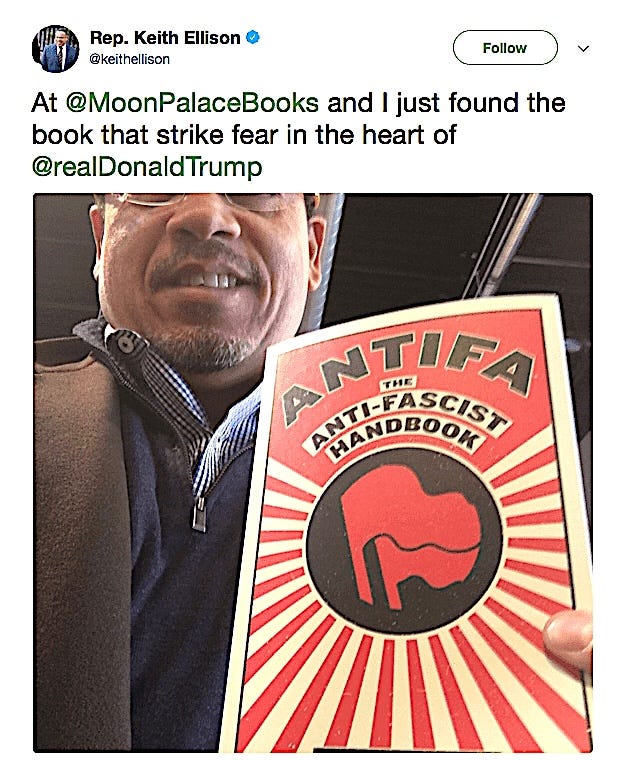Click the zipper pull on the sweater
The image size is (624, 760).
[199, 514]
